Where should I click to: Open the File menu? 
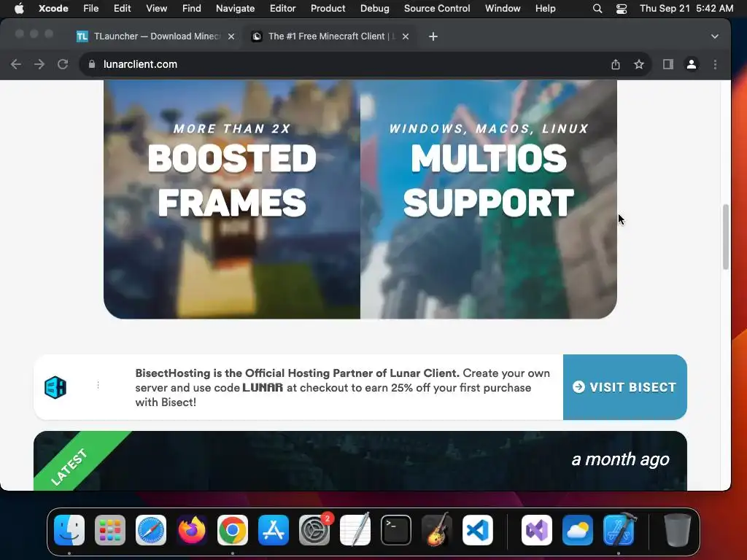click(90, 9)
